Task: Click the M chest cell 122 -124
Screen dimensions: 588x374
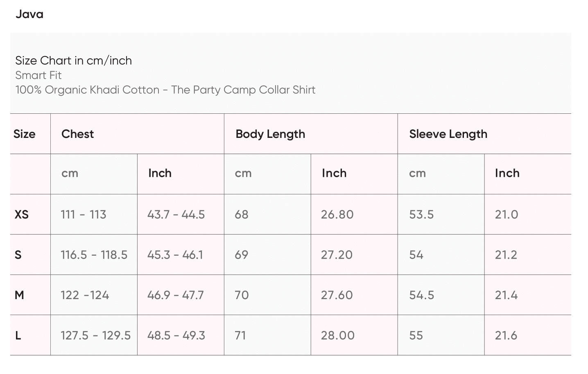Action: pos(85,295)
